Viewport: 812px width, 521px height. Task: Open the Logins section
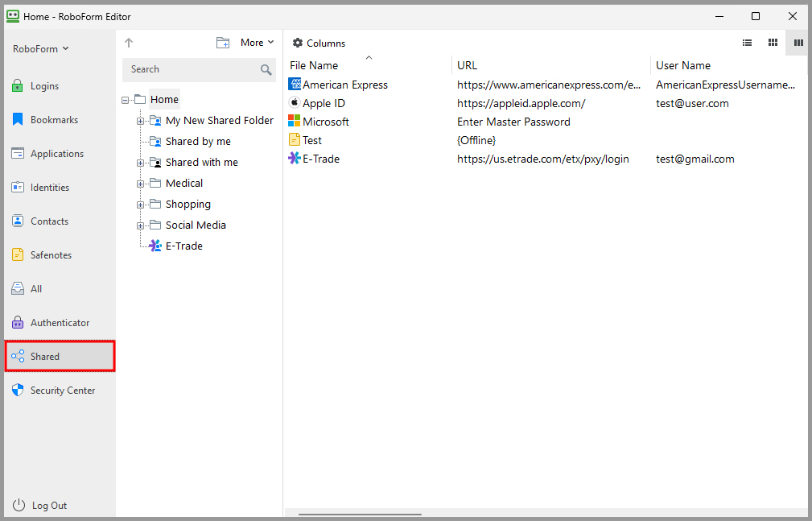click(60, 86)
